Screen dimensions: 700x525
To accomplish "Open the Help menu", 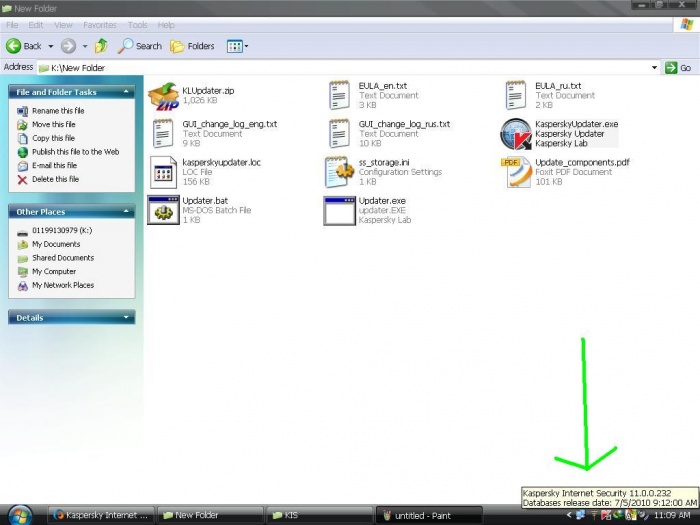I will click(x=166, y=25).
